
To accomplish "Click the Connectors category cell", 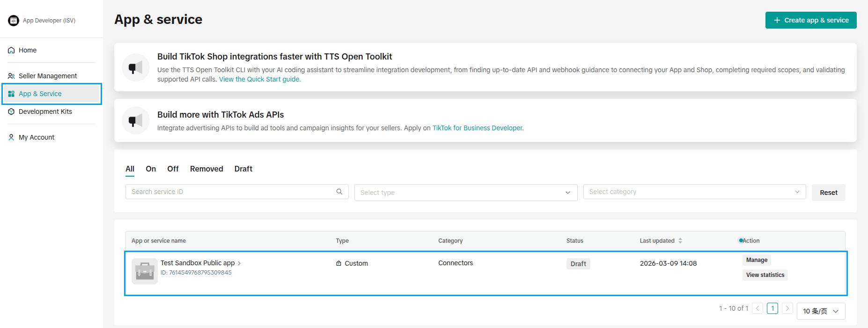I will (x=456, y=263).
